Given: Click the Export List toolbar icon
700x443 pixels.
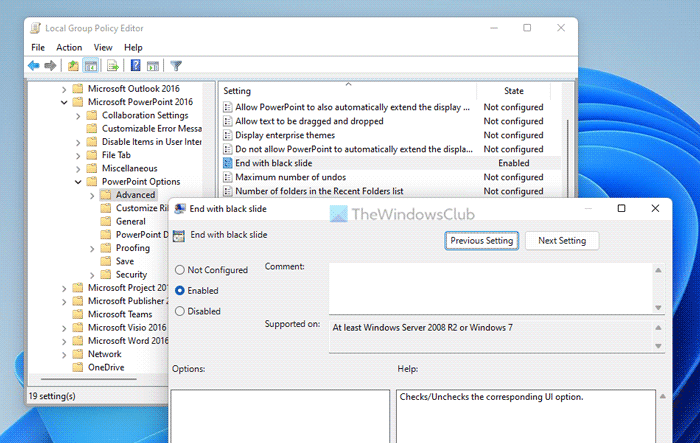Looking at the screenshot, I should [112, 66].
